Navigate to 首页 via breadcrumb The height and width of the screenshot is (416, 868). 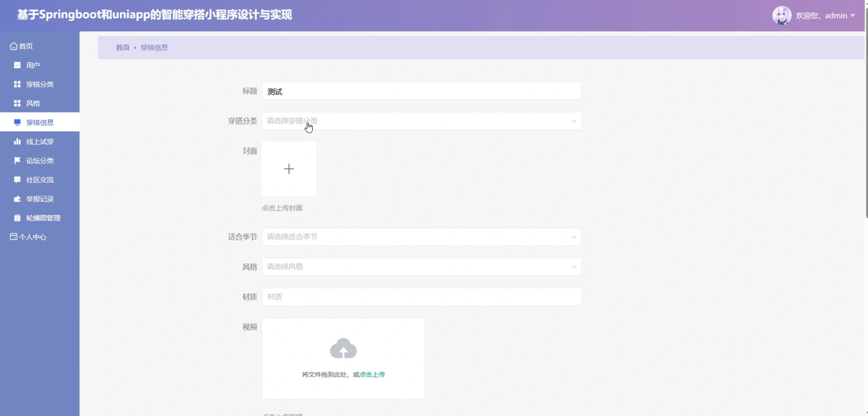tap(123, 47)
